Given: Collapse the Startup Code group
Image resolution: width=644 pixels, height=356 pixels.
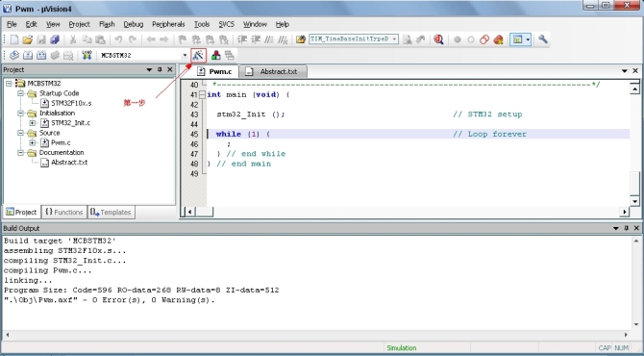Looking at the screenshot, I should point(20,93).
